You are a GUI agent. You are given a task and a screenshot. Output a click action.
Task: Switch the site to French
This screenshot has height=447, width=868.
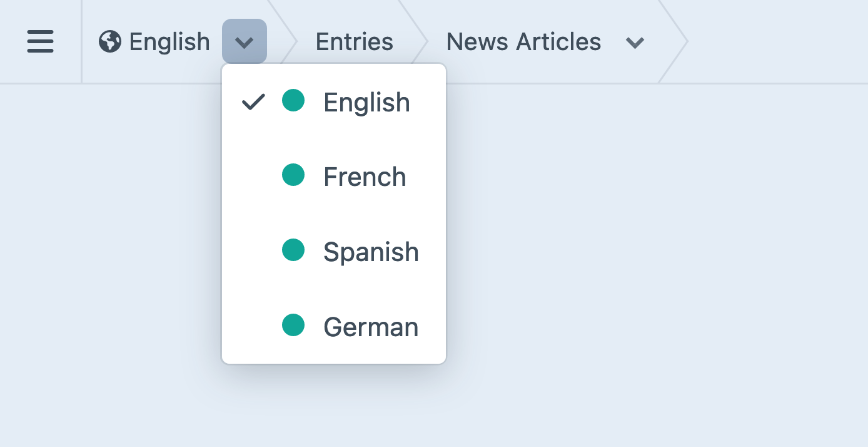point(365,177)
